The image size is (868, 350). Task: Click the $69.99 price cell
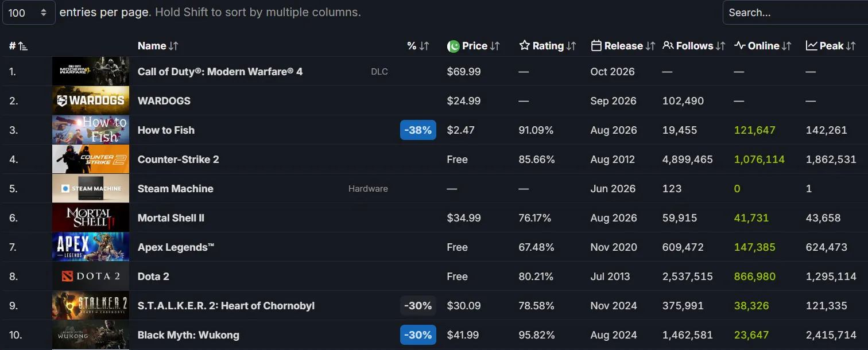pos(464,71)
